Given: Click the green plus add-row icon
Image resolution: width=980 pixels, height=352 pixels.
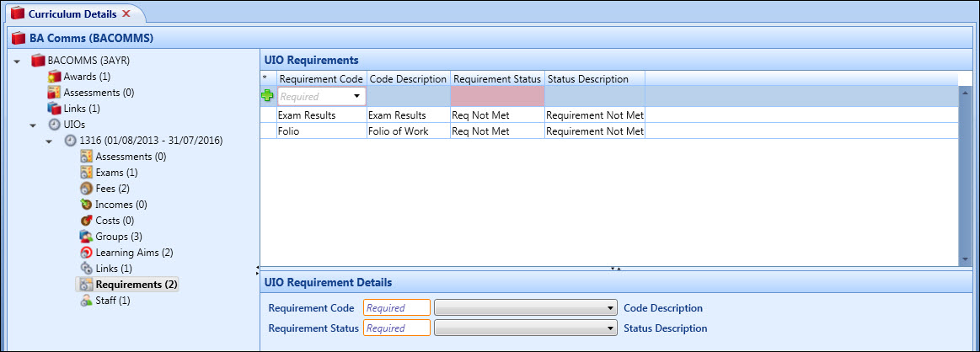Looking at the screenshot, I should 267,96.
